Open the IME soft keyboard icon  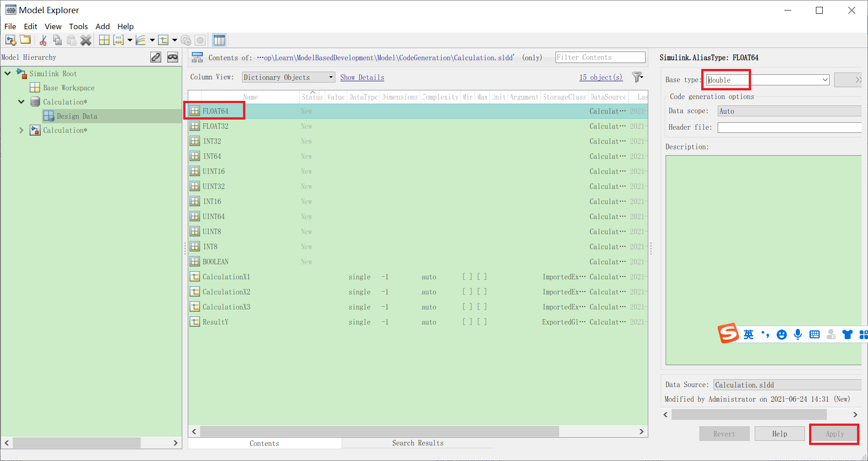tap(815, 335)
